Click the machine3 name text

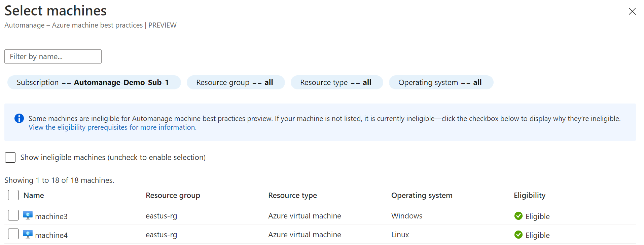tap(51, 216)
